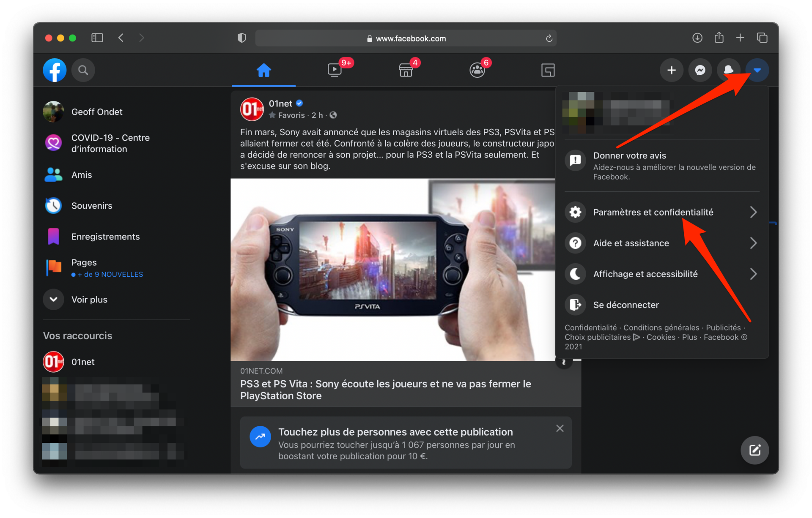Image resolution: width=812 pixels, height=518 pixels.
Task: Open the notifications bell
Action: (x=728, y=70)
